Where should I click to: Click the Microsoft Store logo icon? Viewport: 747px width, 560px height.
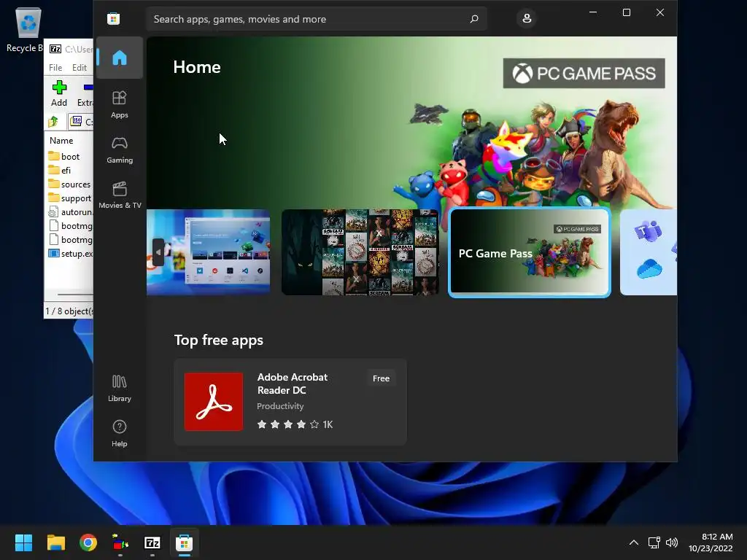113,19
